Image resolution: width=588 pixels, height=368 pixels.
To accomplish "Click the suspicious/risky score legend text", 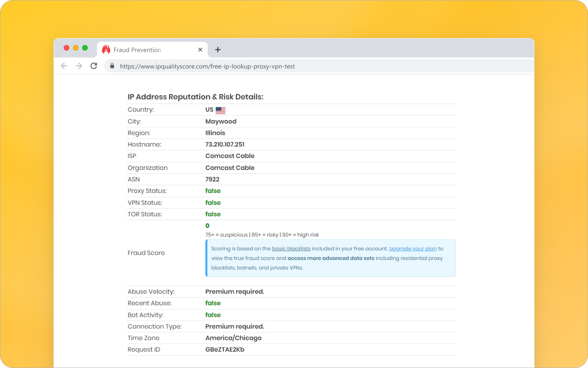I will pos(262,235).
